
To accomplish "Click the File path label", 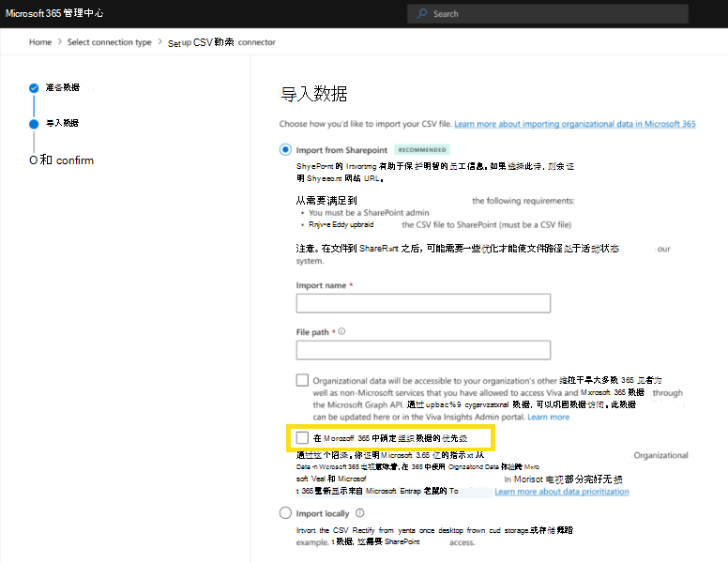I will [x=312, y=332].
